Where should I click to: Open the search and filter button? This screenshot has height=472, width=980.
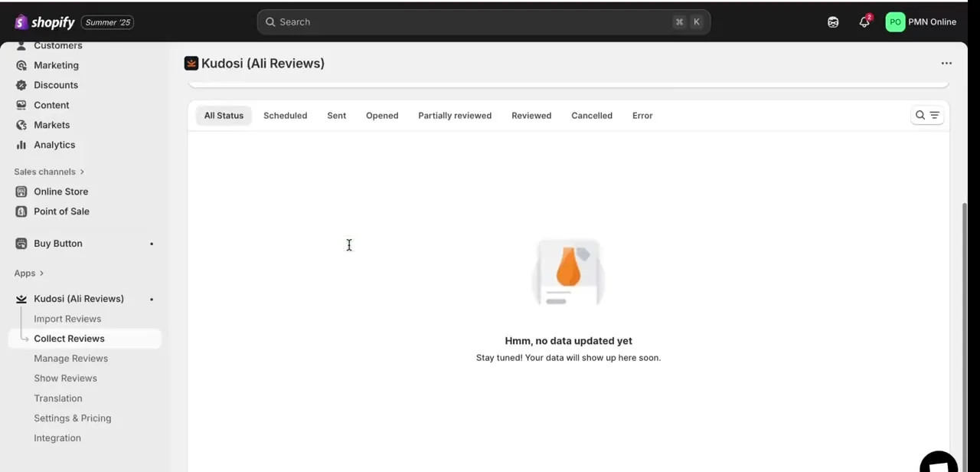[x=927, y=116]
